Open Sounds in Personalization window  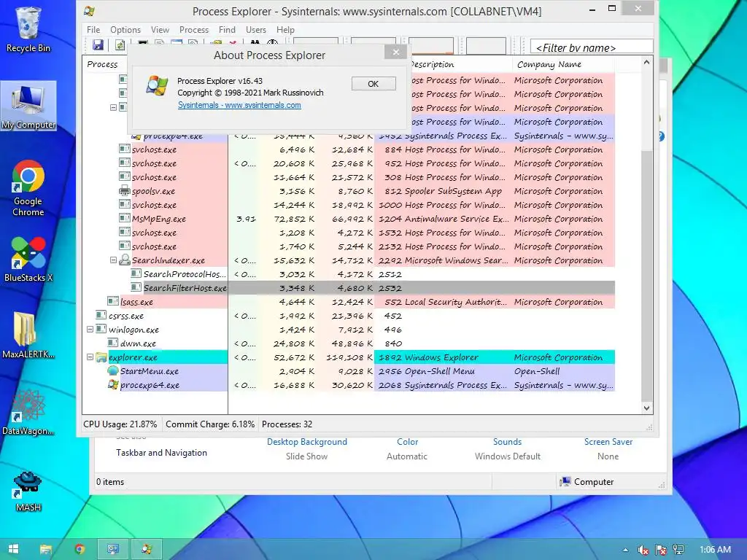[508, 442]
